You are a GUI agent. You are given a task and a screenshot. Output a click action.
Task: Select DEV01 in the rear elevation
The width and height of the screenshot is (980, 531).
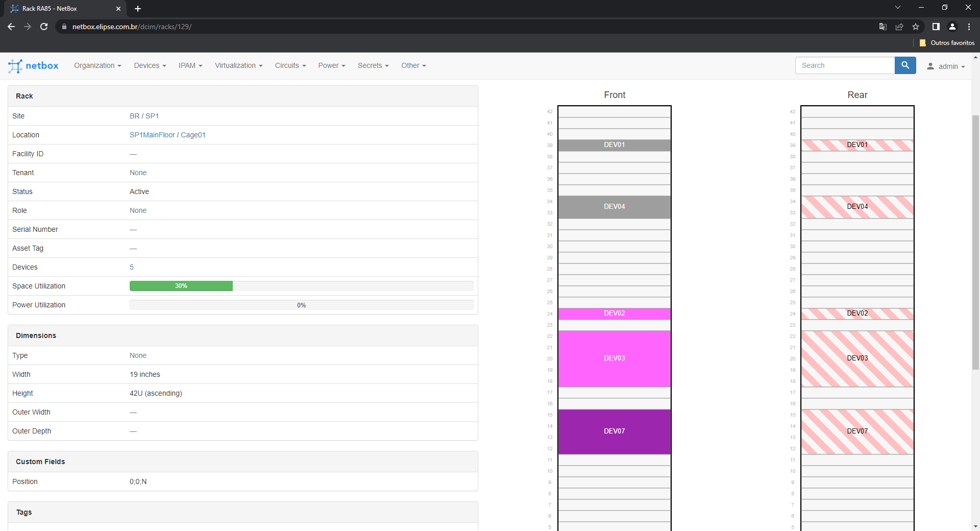click(x=857, y=145)
